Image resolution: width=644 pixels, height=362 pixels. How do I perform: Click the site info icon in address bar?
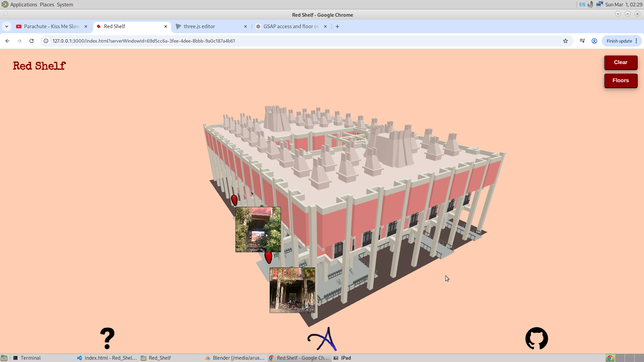(x=45, y=41)
